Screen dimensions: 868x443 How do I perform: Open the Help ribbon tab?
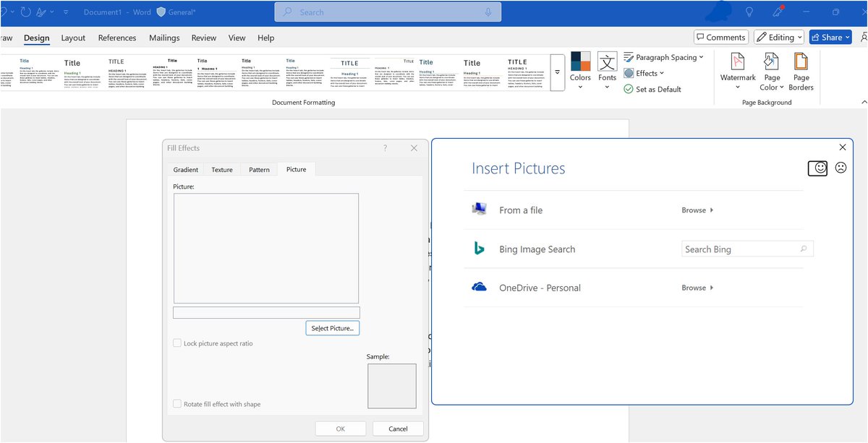(x=266, y=38)
